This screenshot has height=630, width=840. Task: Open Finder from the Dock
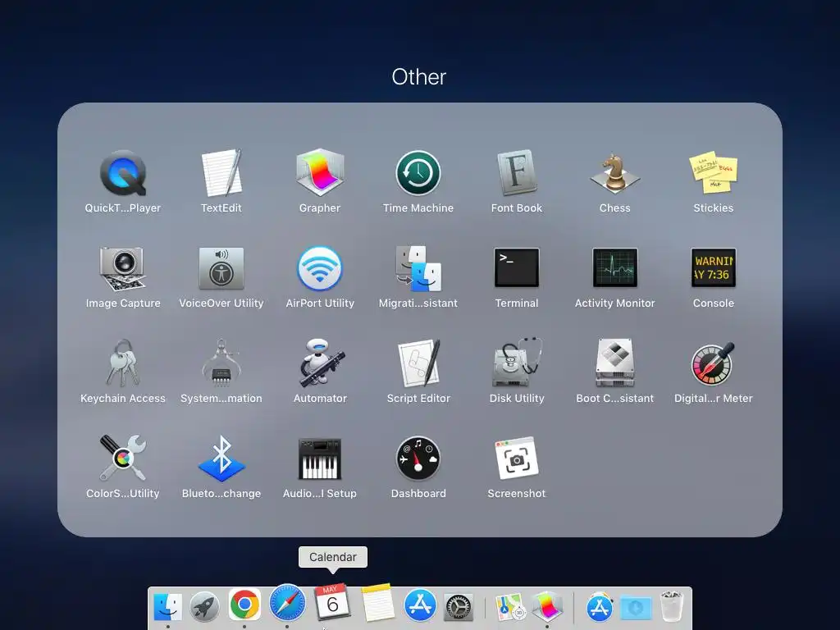pyautogui.click(x=167, y=607)
